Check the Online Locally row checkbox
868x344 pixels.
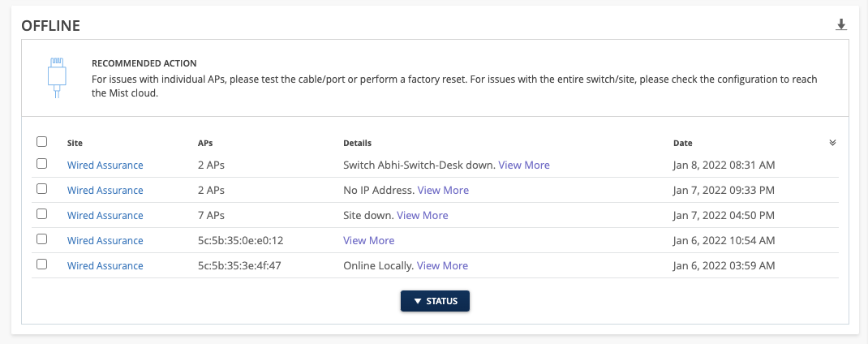coord(42,264)
